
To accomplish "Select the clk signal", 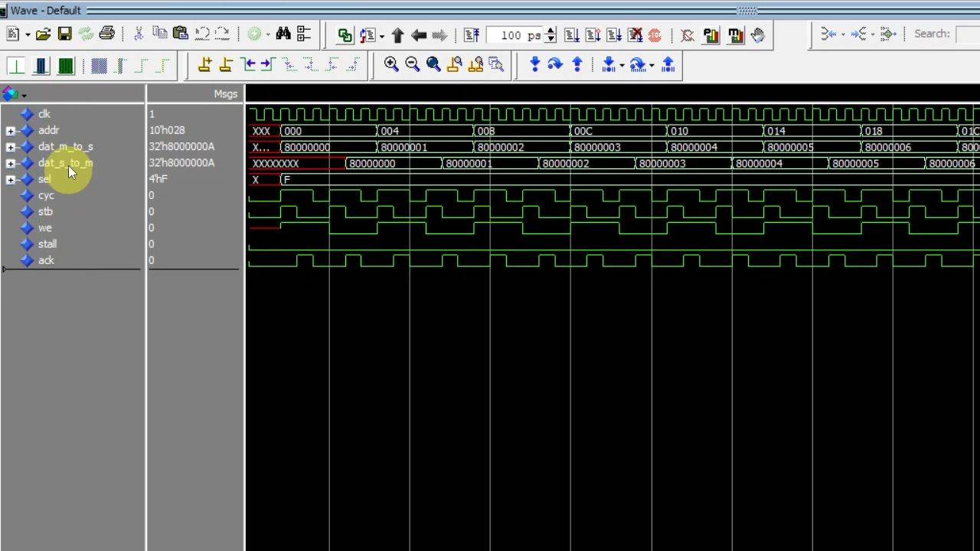I will tap(44, 114).
